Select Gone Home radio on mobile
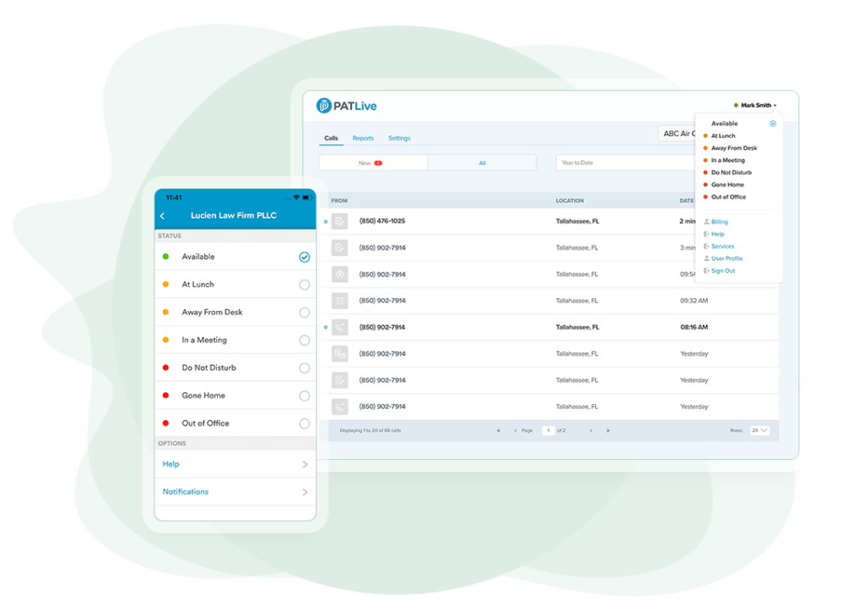Viewport: 868px width, 609px height. click(x=304, y=396)
